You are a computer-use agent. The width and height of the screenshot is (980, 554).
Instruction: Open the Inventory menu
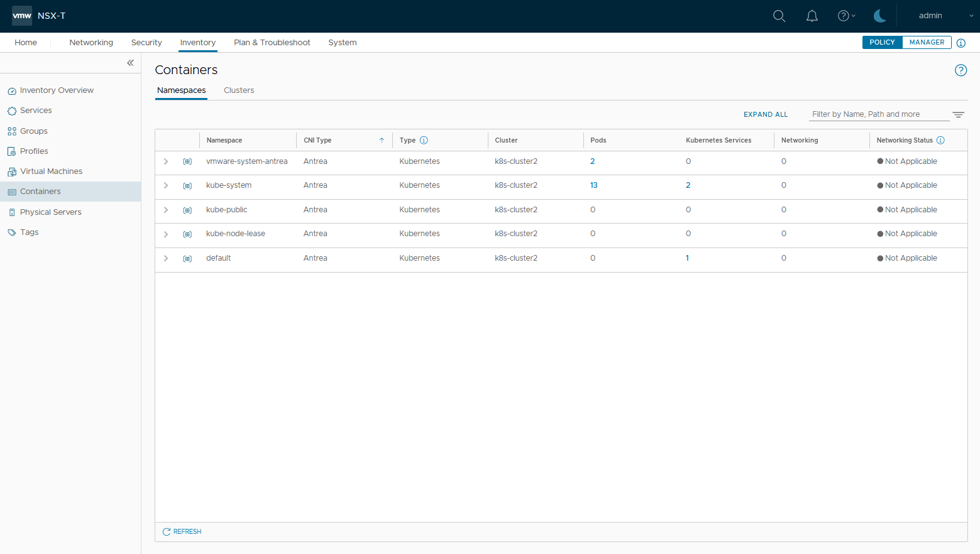[198, 43]
